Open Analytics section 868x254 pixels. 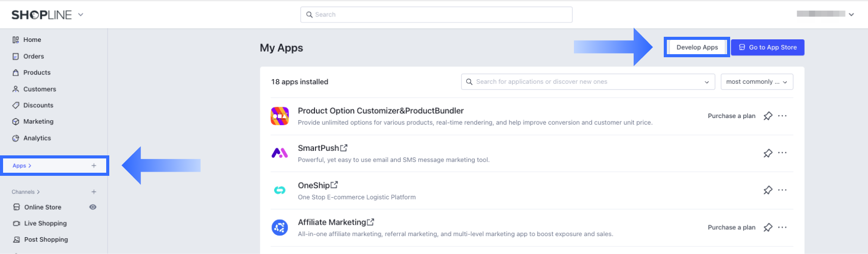[37, 138]
